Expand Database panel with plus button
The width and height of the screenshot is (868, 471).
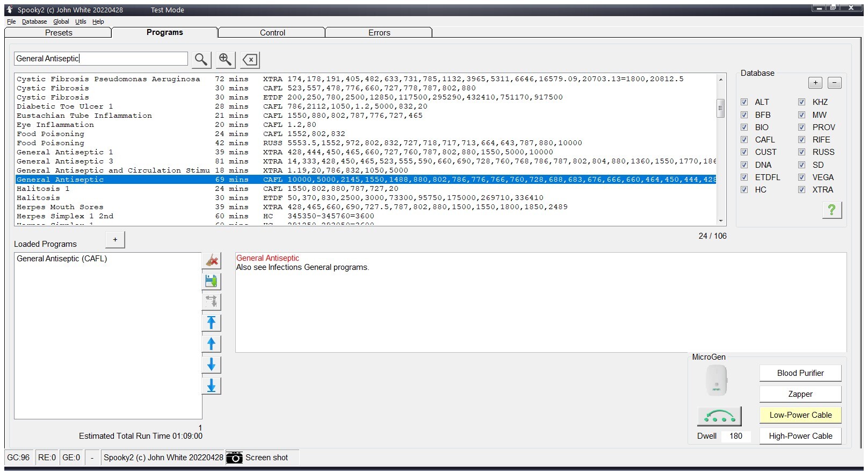[815, 83]
